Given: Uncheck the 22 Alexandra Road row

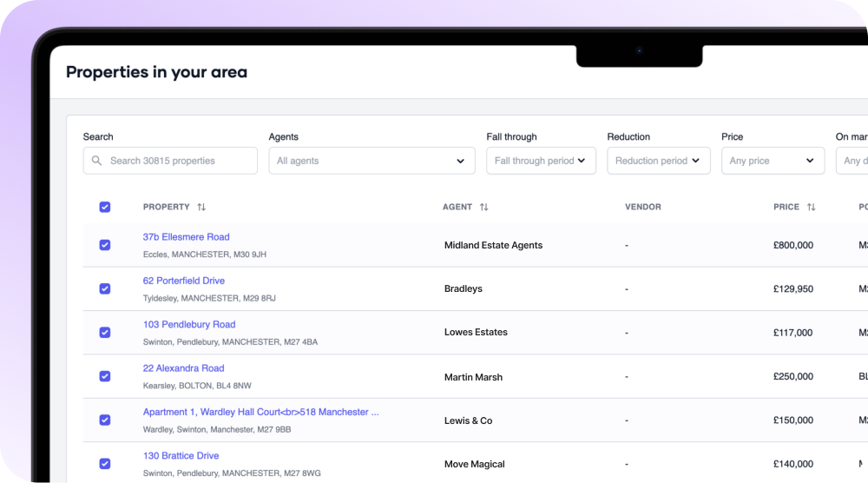Looking at the screenshot, I should click(x=105, y=376).
